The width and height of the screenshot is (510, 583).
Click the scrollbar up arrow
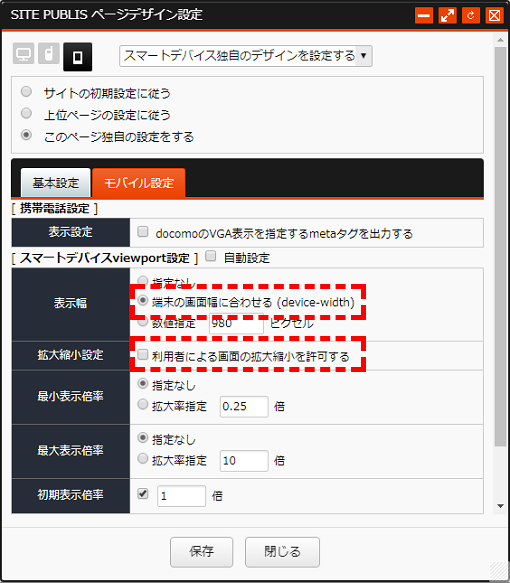(x=500, y=40)
